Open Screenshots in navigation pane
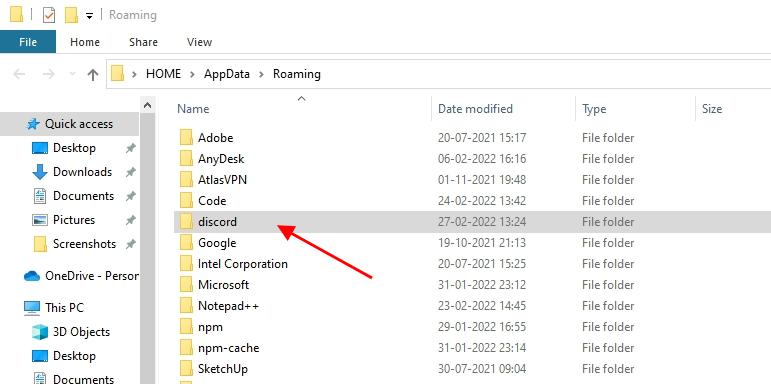The height and width of the screenshot is (384, 771). [x=84, y=244]
